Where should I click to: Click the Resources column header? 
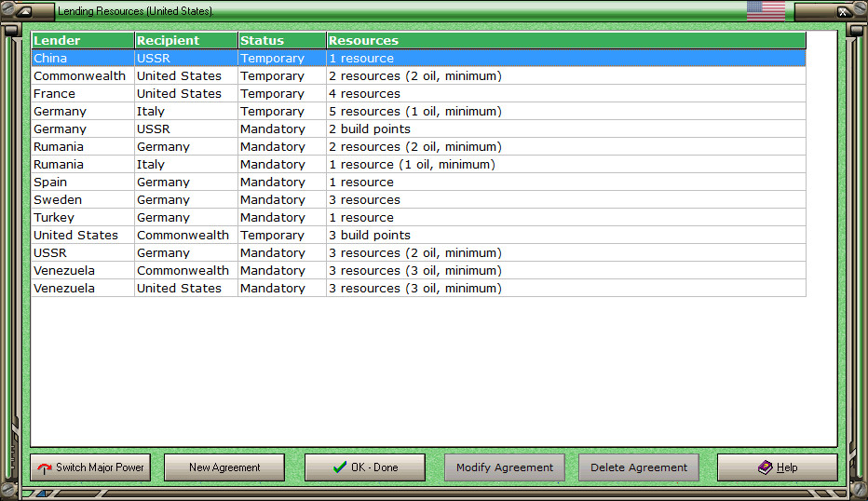[566, 40]
